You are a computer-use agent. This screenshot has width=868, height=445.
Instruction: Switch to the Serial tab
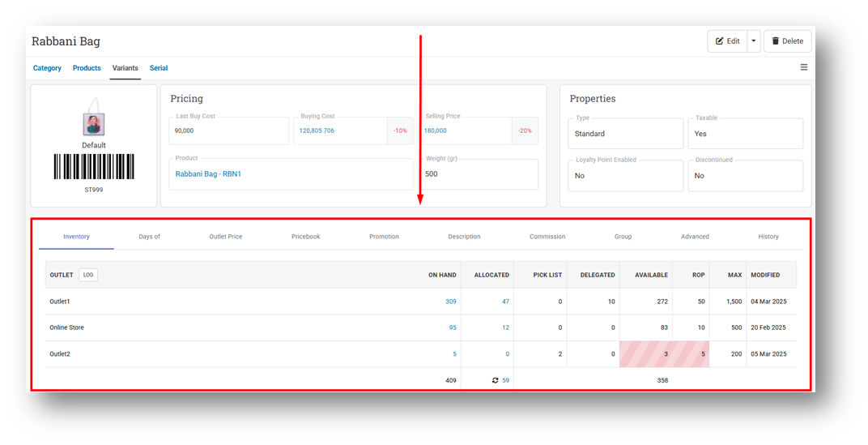click(159, 68)
